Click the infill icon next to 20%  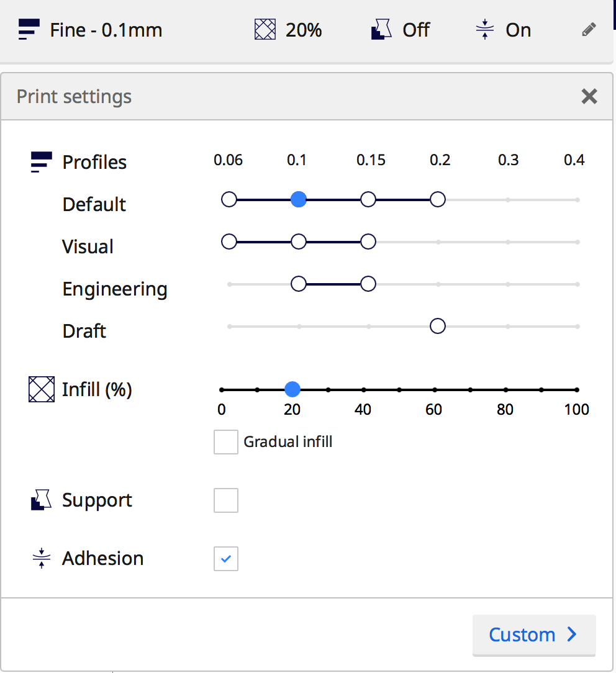point(265,30)
